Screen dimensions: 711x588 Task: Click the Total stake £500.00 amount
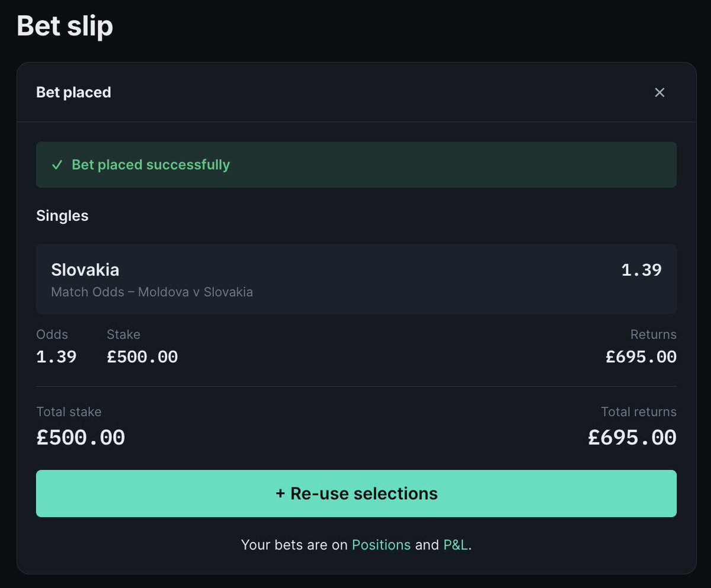pyautogui.click(x=81, y=438)
